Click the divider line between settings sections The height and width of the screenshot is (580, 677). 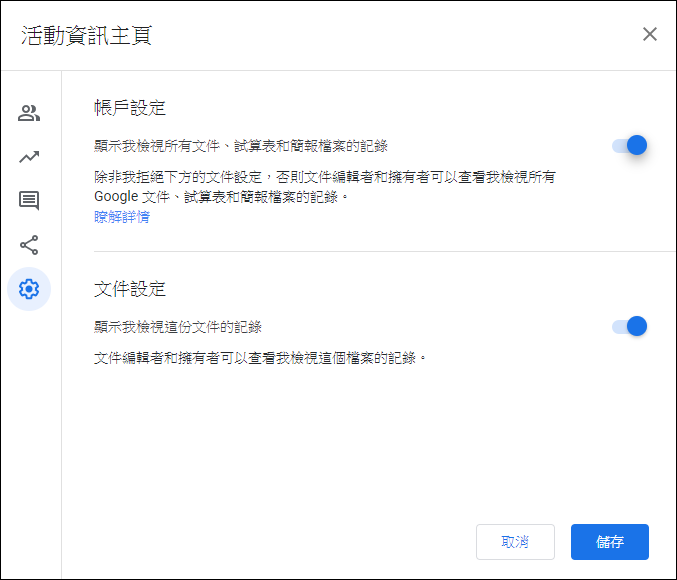coord(385,251)
